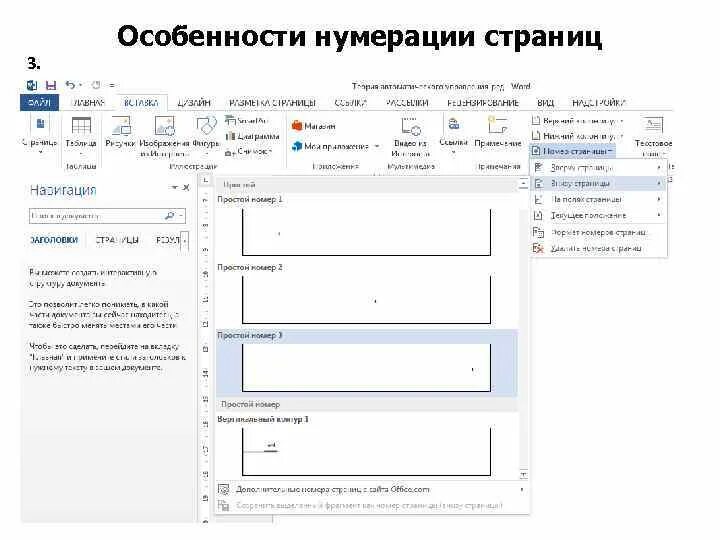This screenshot has width=720, height=540.
Task: Click search magnifier in Navigation pane
Action: point(169,215)
